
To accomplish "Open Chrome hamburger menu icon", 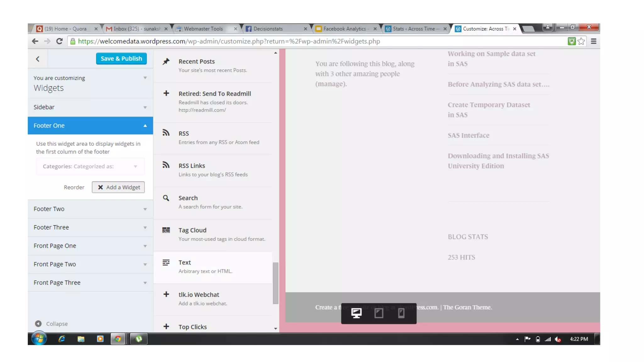I will (593, 41).
